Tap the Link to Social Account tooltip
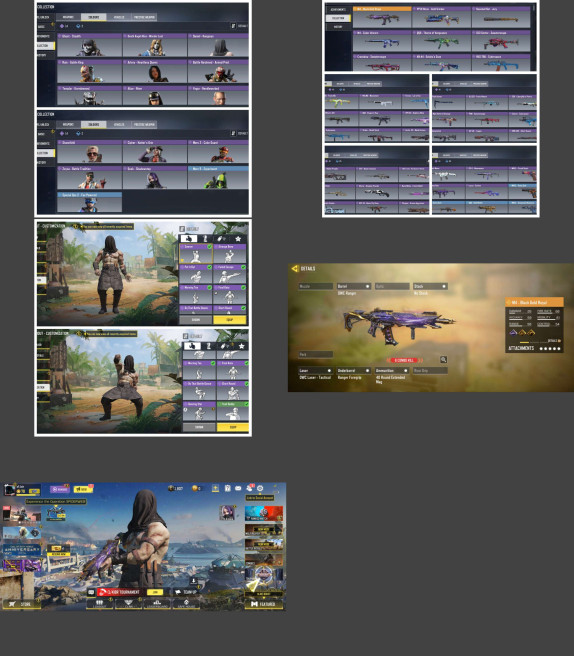This screenshot has width=574, height=656. point(260,498)
